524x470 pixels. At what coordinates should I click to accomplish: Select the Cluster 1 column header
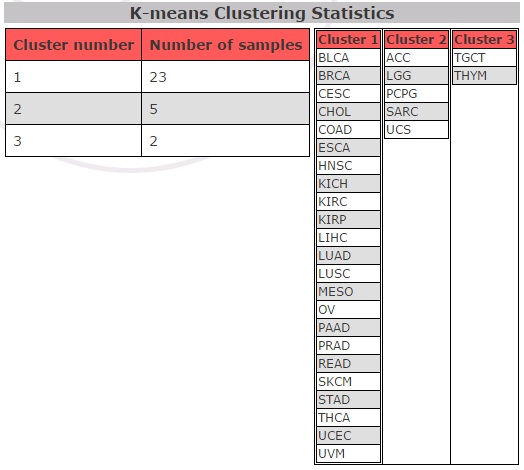tap(348, 40)
